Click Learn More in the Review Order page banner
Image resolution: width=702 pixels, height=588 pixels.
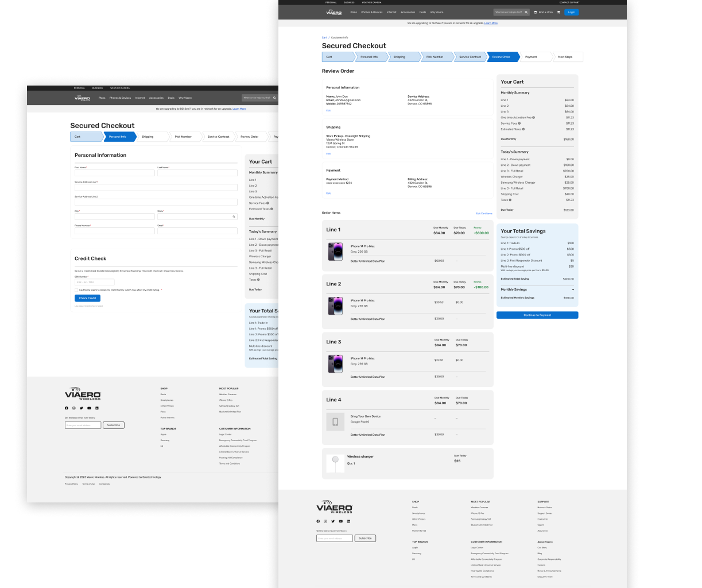491,23
